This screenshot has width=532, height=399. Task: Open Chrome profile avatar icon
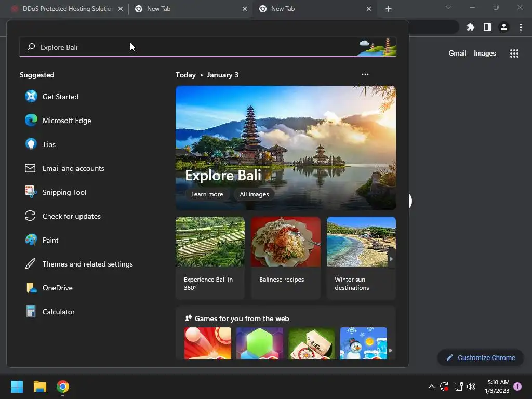[x=504, y=27]
